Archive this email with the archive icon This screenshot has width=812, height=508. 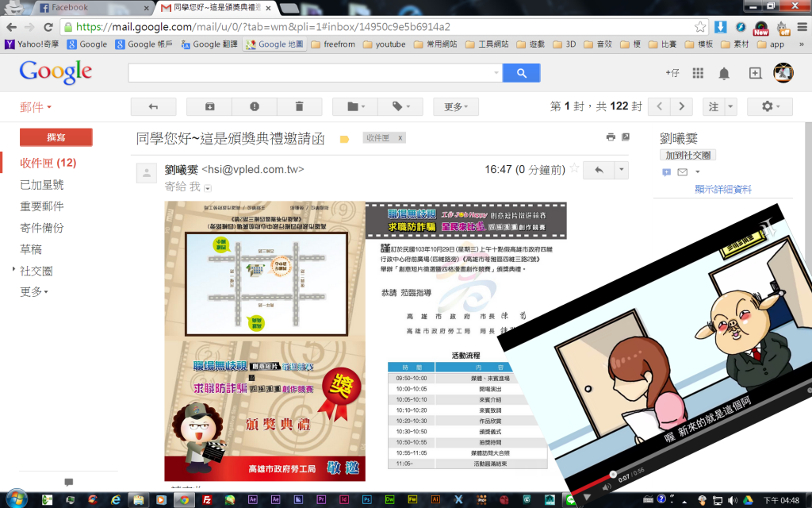click(209, 106)
